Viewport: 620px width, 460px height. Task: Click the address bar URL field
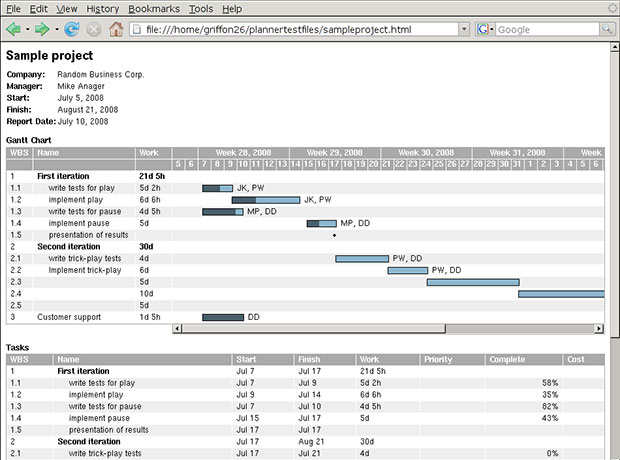pos(294,29)
